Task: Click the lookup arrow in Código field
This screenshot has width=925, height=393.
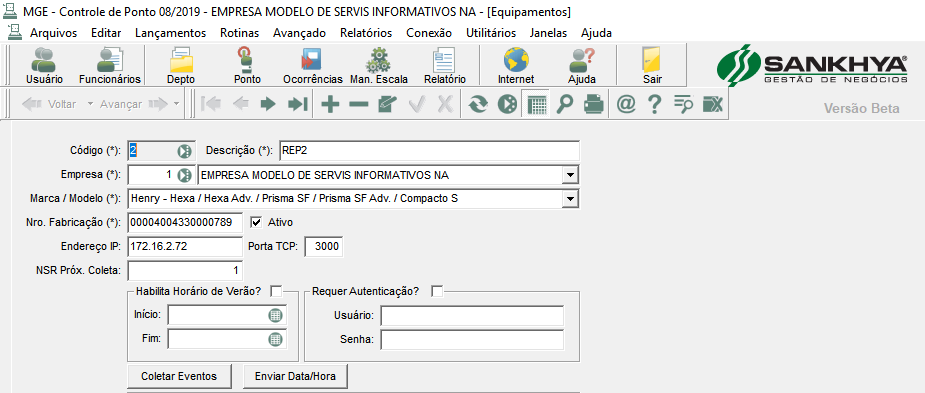Action: point(185,151)
